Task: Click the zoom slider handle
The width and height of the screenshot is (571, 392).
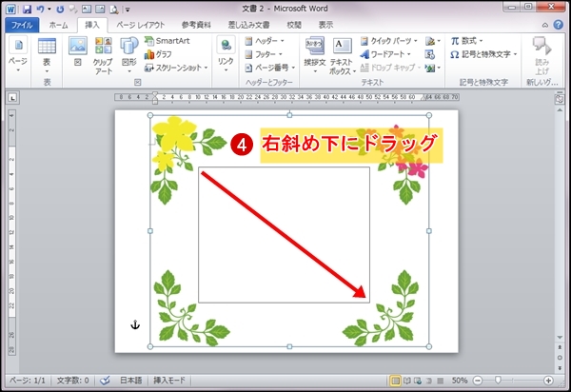Action: click(x=498, y=381)
